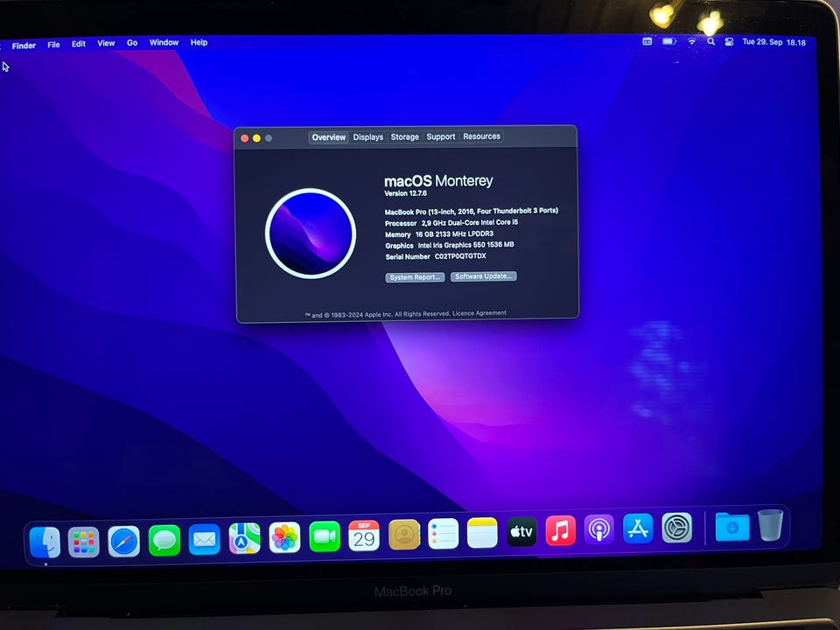Open Finder from the Dock

45,542
